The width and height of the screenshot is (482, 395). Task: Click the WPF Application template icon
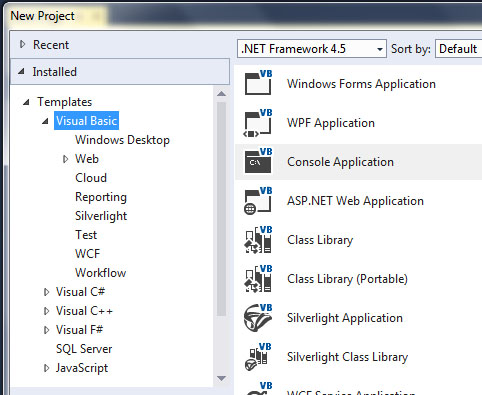pos(258,123)
